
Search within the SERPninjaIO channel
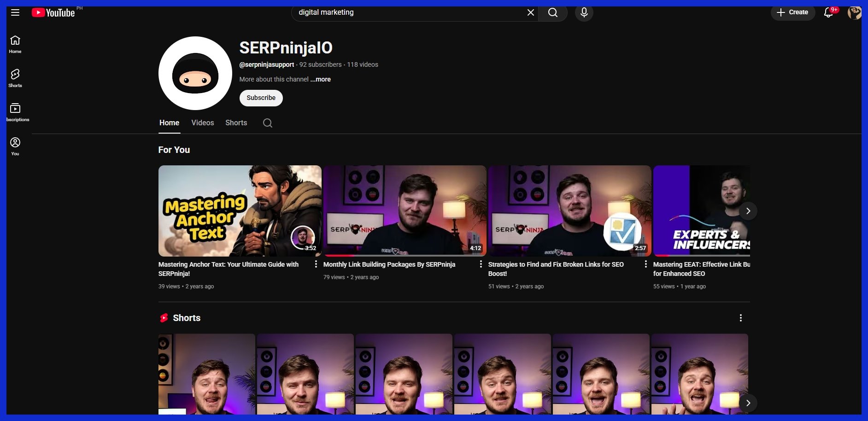click(267, 123)
